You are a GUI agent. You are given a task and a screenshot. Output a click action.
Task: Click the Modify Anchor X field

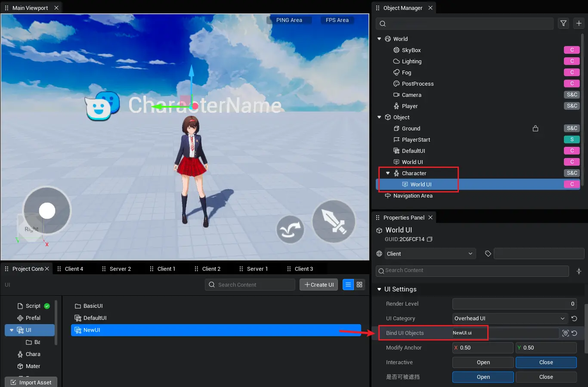[483, 348]
